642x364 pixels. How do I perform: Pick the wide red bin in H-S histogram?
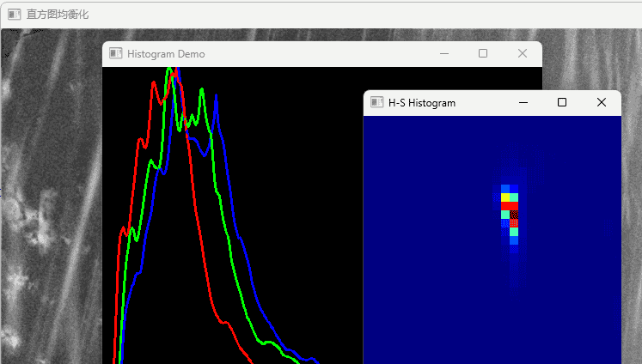click(510, 206)
